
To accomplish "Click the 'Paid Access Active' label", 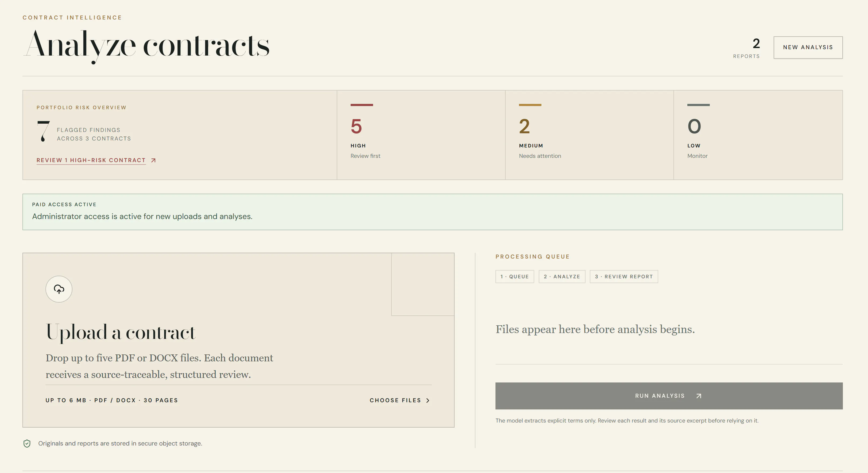I will click(64, 204).
